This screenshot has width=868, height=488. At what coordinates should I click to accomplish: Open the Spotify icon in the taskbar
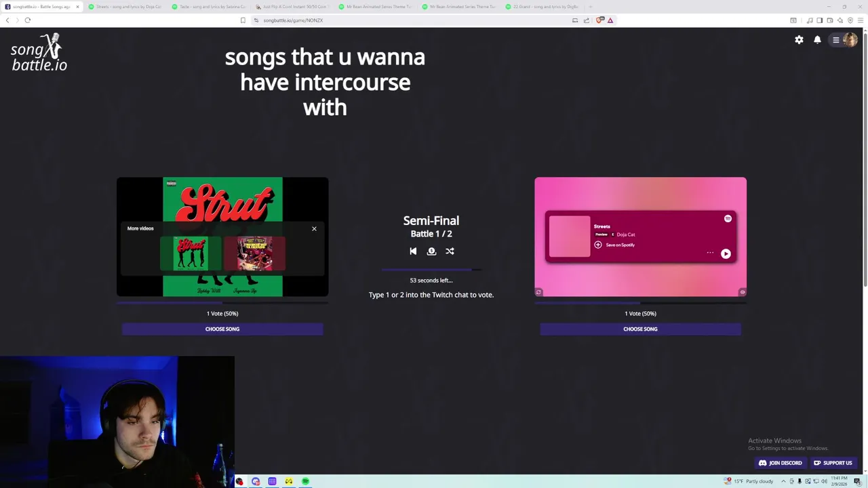pos(306,481)
